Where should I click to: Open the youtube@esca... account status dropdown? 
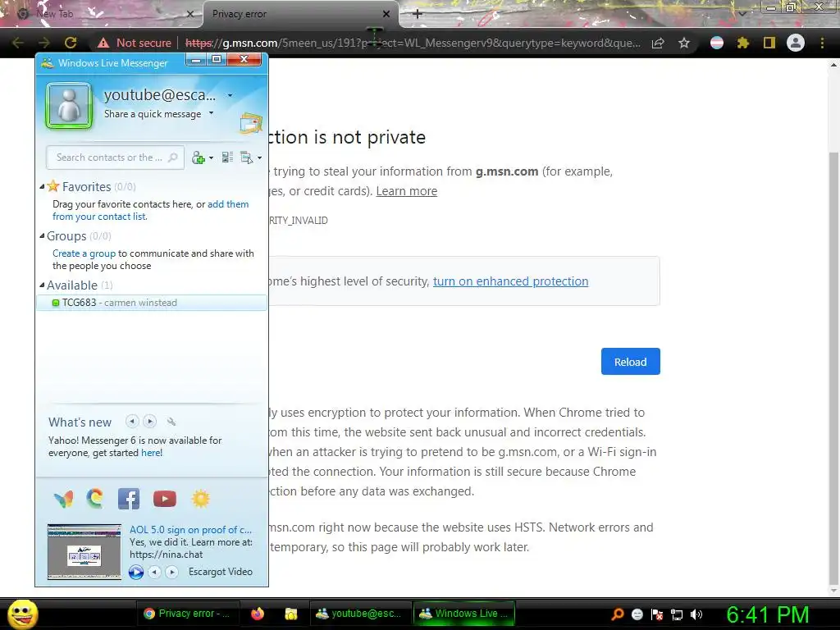pos(231,95)
